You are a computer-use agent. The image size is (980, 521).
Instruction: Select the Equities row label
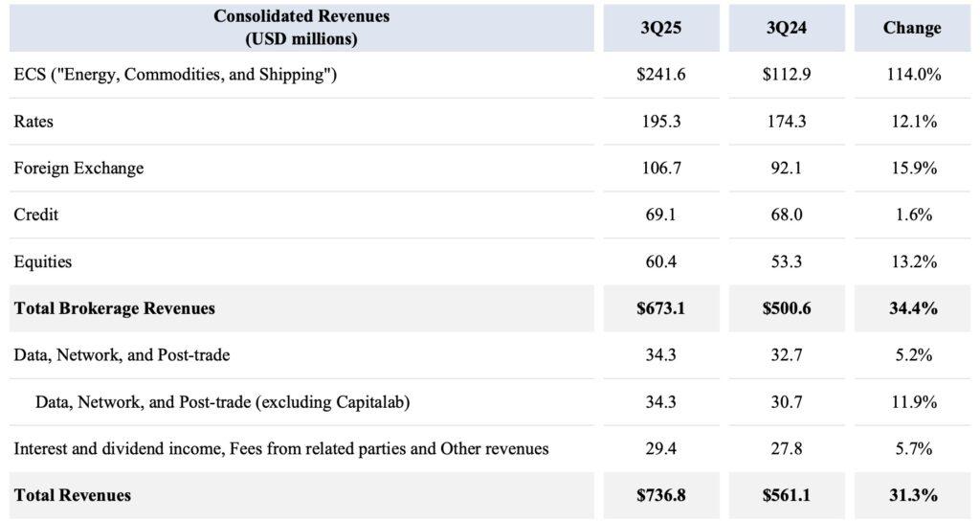point(42,261)
